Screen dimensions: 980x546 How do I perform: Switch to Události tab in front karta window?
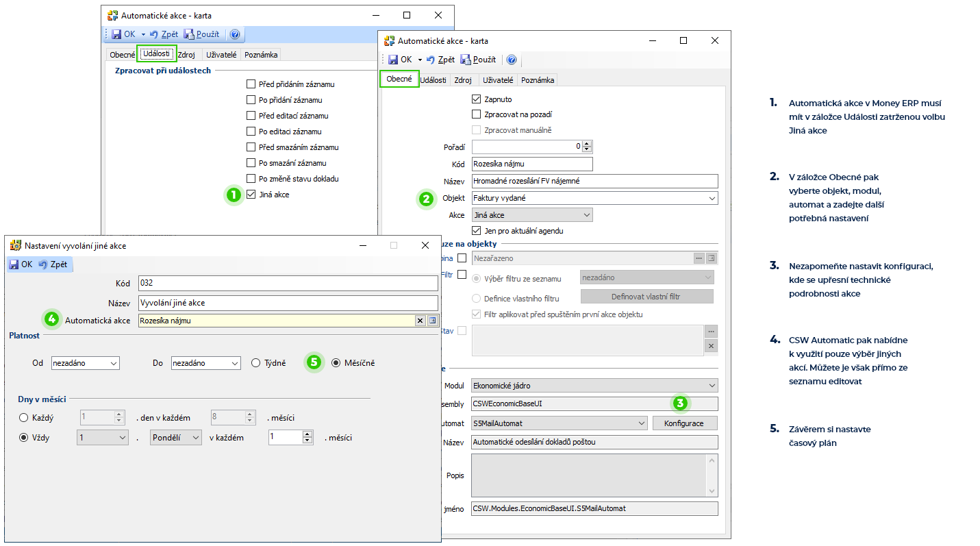[x=433, y=80]
